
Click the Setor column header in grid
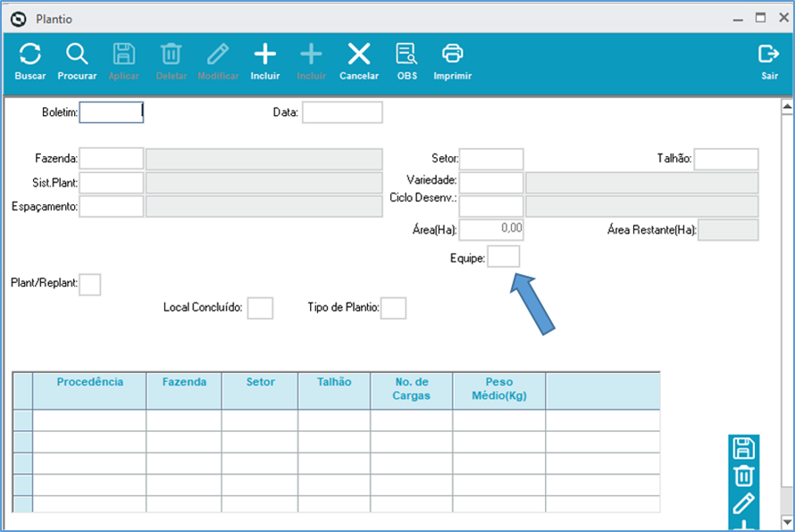[x=260, y=391]
